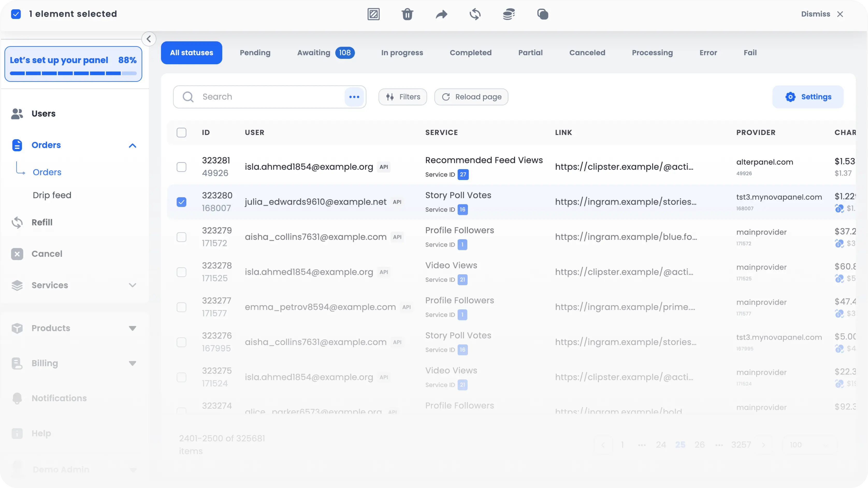
Task: Open the search options three-dot menu
Action: 354,97
